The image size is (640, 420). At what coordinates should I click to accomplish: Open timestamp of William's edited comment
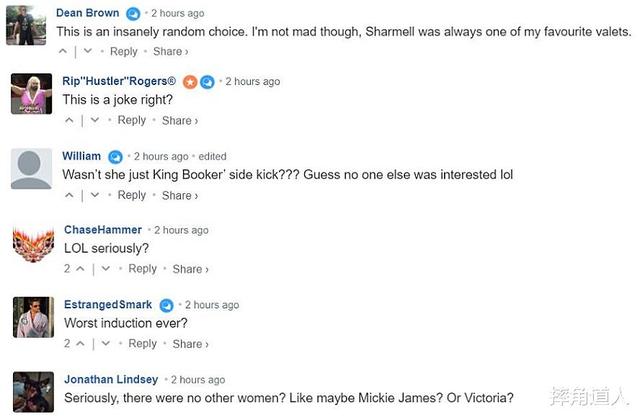(x=160, y=157)
